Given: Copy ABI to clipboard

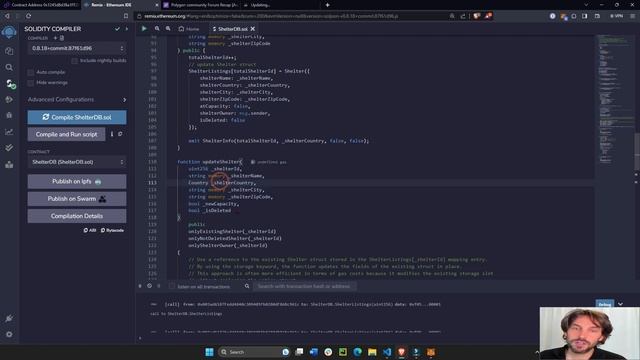Looking at the screenshot, I should (x=90, y=230).
